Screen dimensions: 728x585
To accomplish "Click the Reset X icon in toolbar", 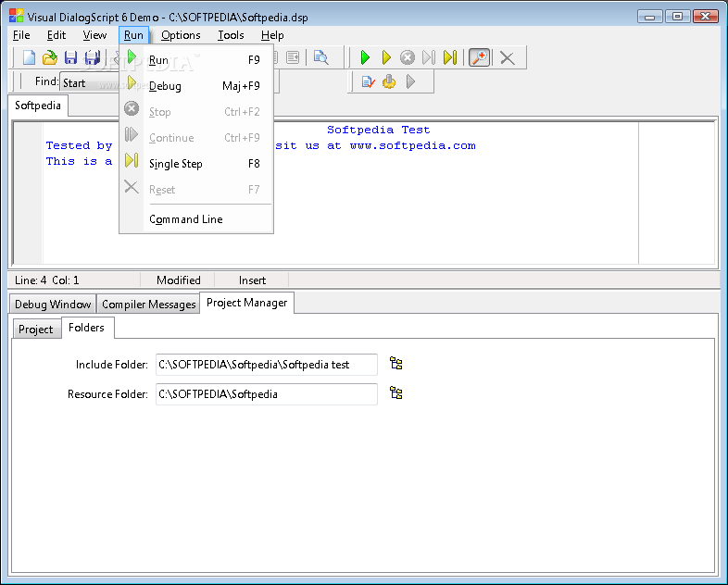I will tap(507, 58).
